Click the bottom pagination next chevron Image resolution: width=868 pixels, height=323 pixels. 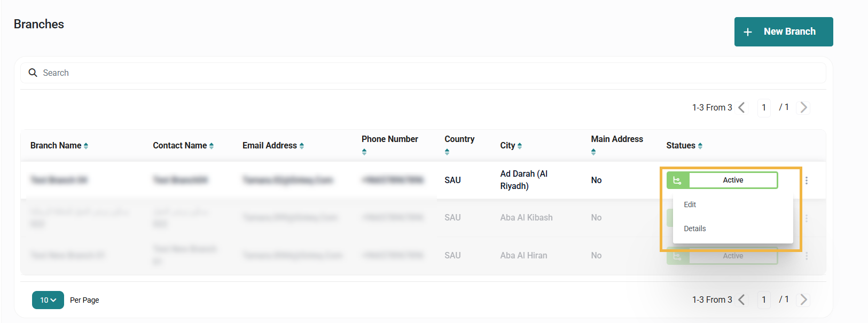click(803, 300)
